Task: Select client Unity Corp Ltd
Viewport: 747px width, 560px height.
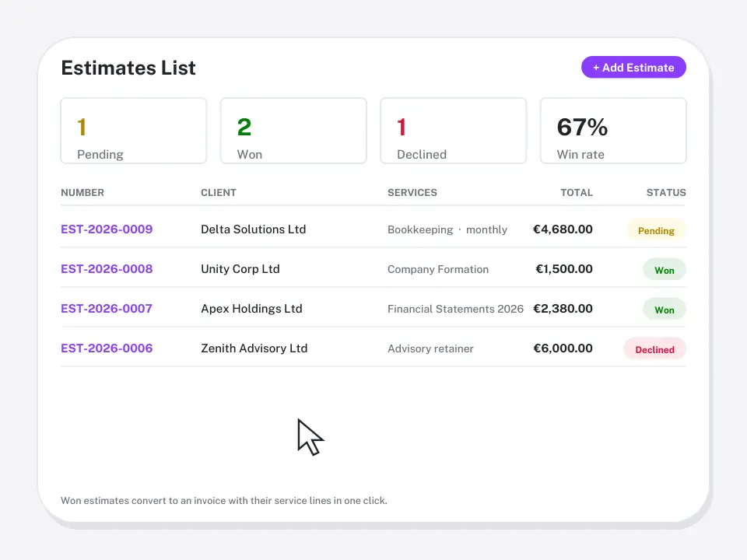Action: 240,268
